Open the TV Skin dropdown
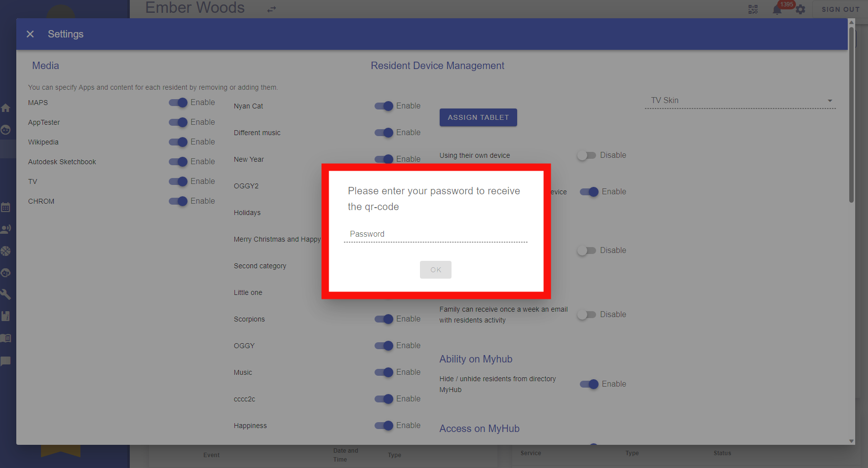The width and height of the screenshot is (868, 468). click(740, 101)
